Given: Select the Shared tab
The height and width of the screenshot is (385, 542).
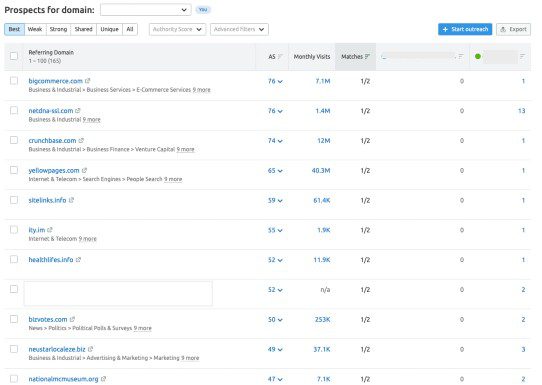Looking at the screenshot, I should tap(84, 29).
